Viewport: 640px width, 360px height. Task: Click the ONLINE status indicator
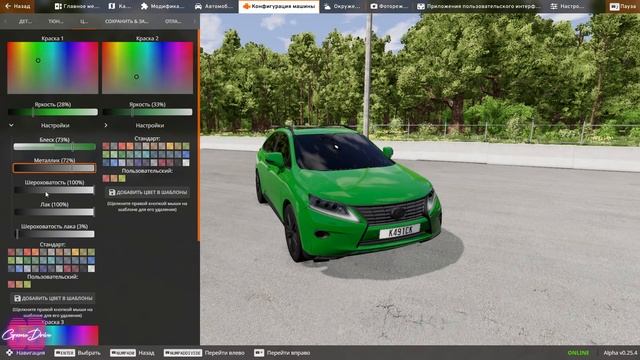(x=578, y=353)
